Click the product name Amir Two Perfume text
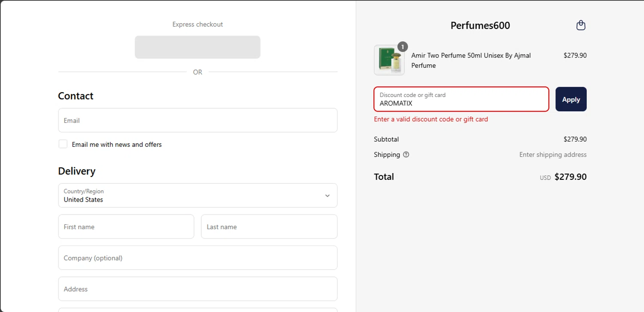The image size is (644, 312). [471, 61]
